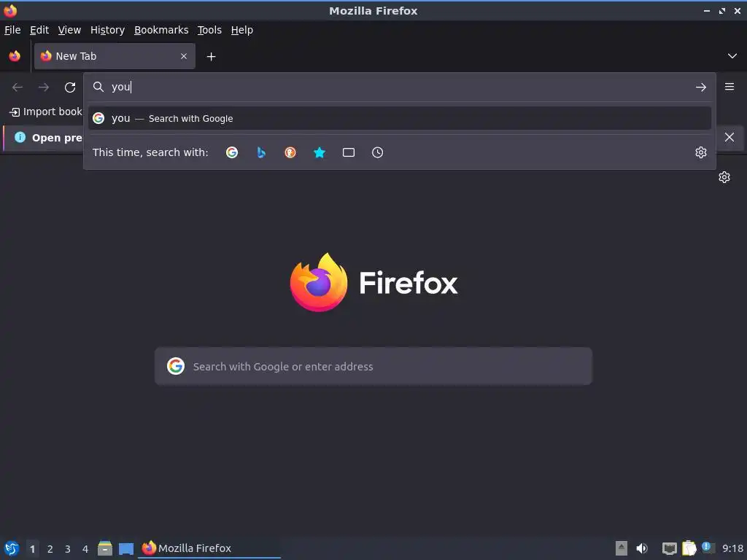
Task: Open the update notifier tray icon
Action: pos(708,548)
